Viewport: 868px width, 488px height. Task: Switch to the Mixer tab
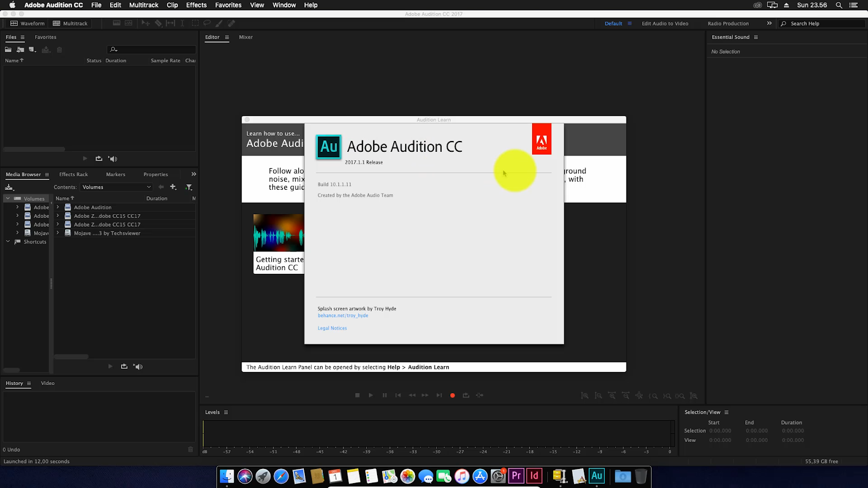(246, 37)
